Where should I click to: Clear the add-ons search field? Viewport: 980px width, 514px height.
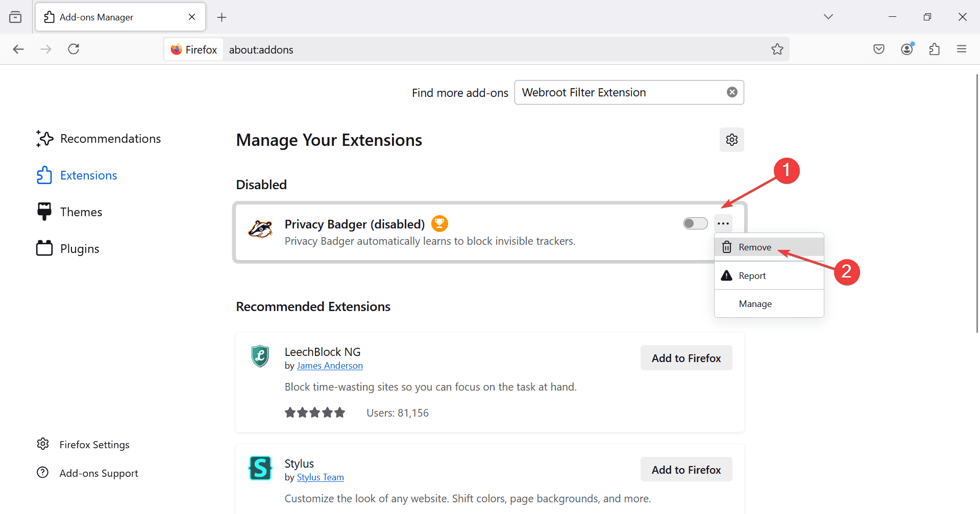click(732, 92)
